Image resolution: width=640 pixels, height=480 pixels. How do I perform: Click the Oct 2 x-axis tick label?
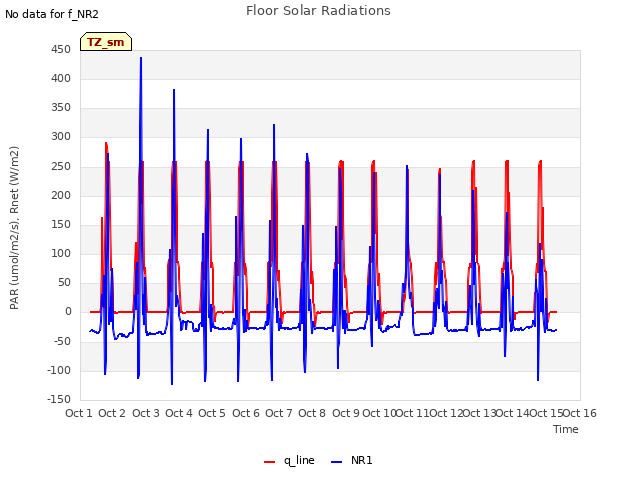(x=112, y=413)
